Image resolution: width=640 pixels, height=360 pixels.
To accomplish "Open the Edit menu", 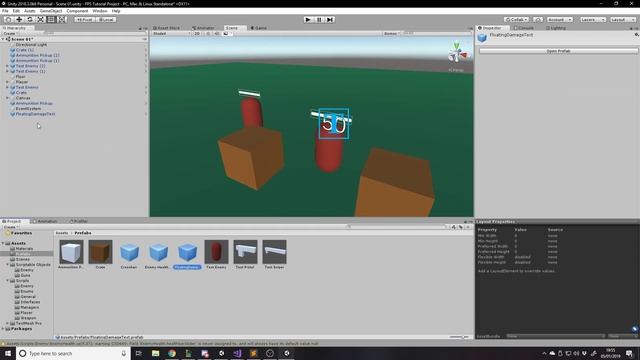I will (16, 11).
